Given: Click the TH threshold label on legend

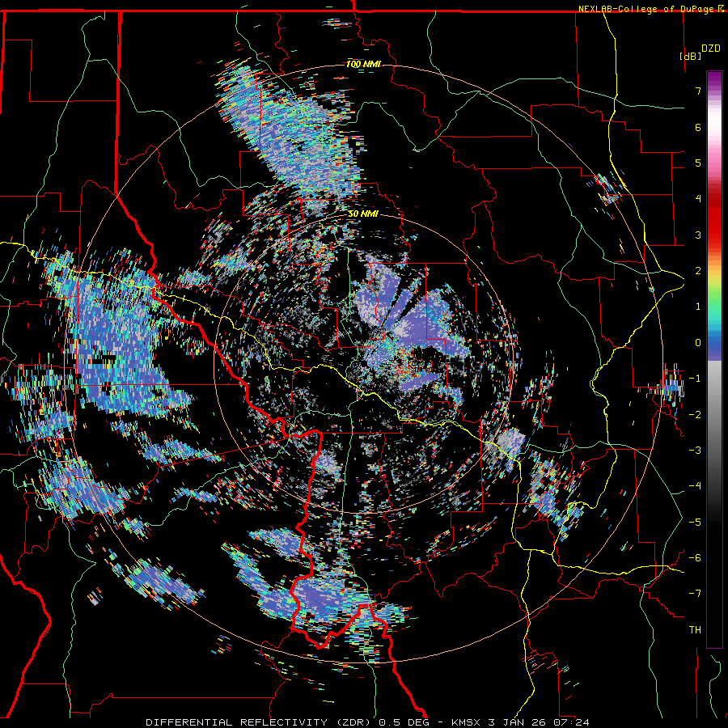Looking at the screenshot, I should [695, 630].
